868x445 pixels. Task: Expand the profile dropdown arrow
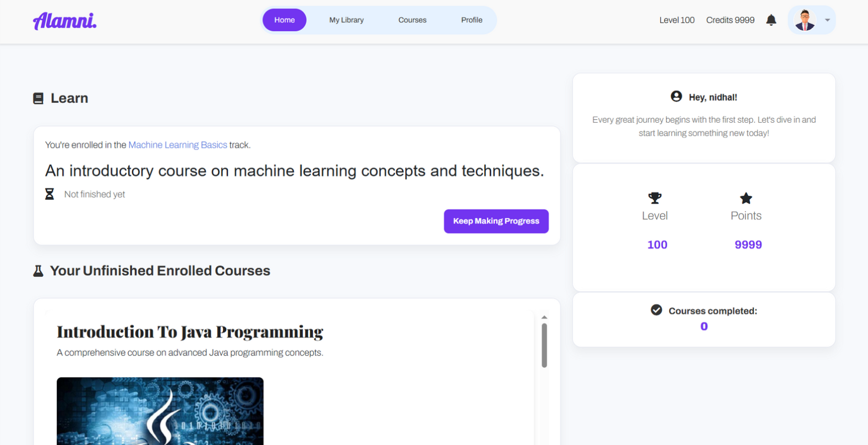pyautogui.click(x=827, y=20)
